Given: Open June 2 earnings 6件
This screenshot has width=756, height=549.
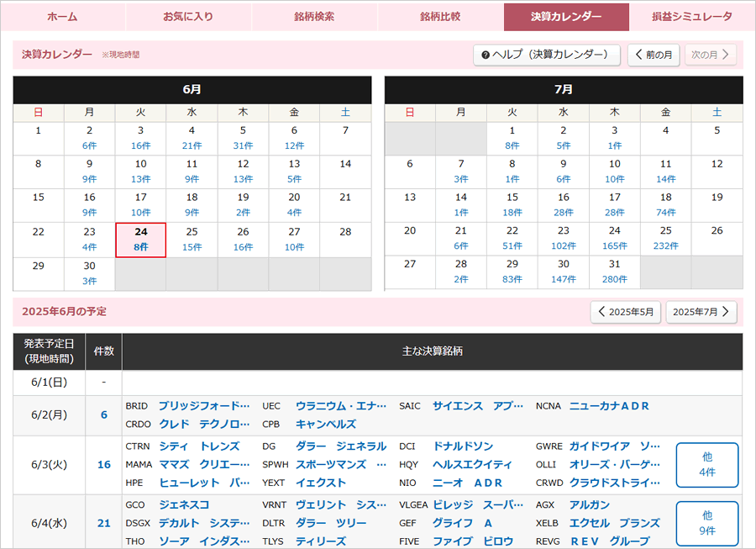Looking at the screenshot, I should 90,145.
